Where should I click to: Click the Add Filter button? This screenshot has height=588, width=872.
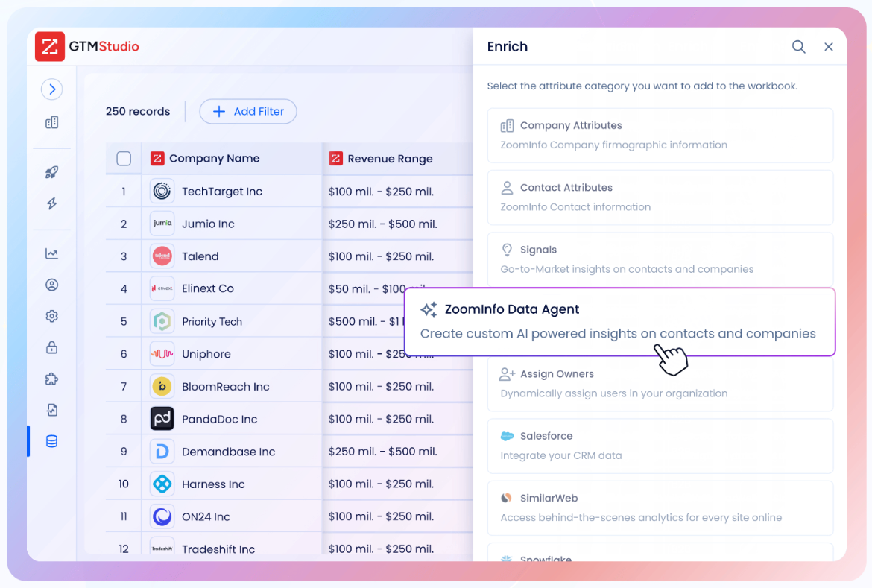click(248, 111)
